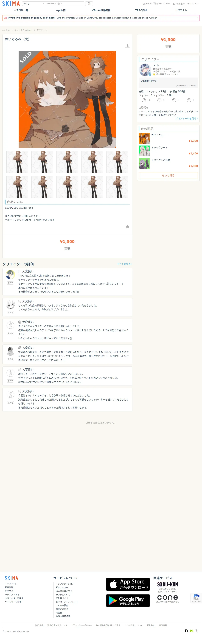
Task: Click 新規登録 in the top header
Action: click(179, 4)
